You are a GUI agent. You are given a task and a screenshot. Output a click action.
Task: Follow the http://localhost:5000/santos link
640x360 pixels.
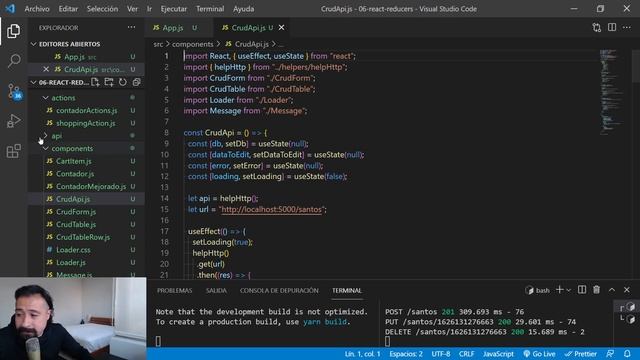click(x=271, y=209)
